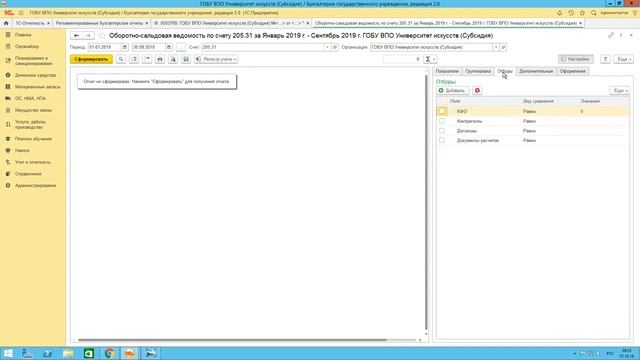Viewport: 640px width, 360px height.
Task: Open the home page tab icon
Action: 6,23
